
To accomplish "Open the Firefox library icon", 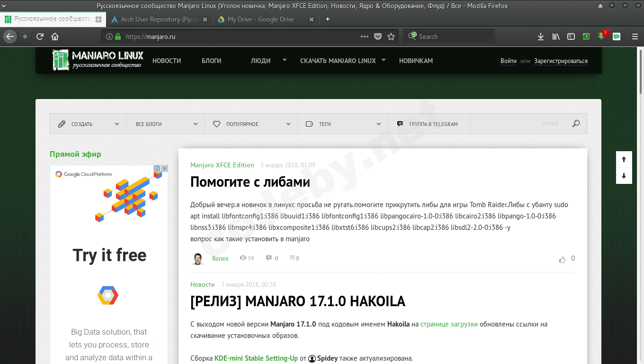I will tap(555, 36).
